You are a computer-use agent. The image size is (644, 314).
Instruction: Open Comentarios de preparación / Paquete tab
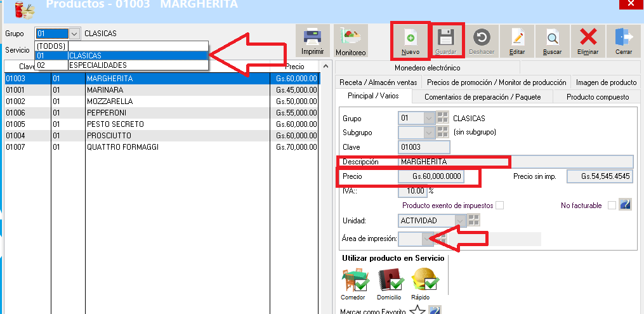483,97
